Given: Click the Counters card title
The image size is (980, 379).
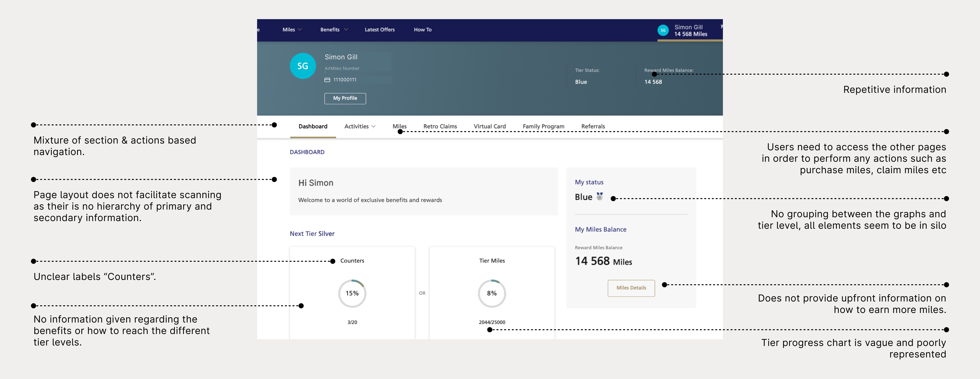Looking at the screenshot, I should point(352,261).
